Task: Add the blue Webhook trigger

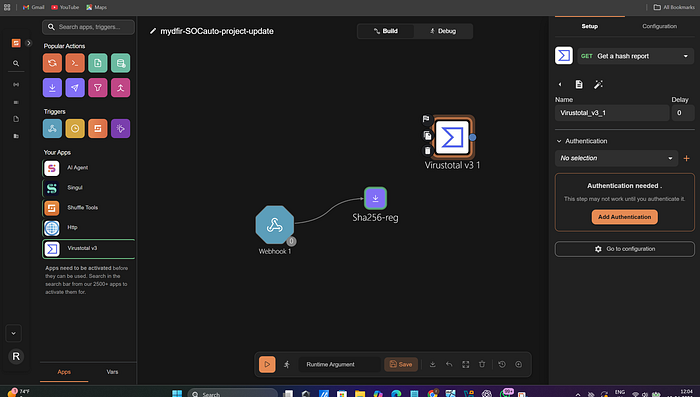Action: pos(52,129)
